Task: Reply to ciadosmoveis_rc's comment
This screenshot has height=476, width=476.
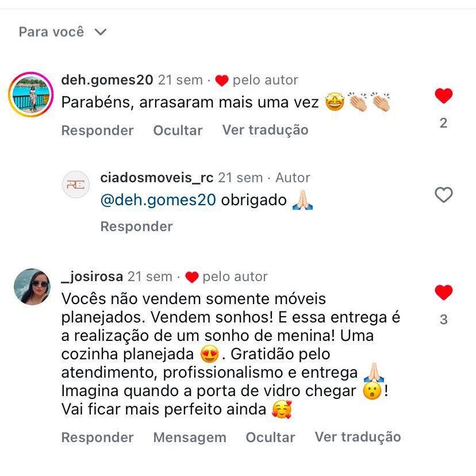Action: click(137, 227)
